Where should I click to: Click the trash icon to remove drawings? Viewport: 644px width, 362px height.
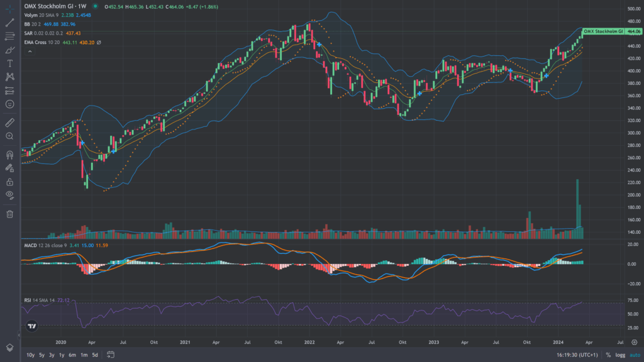pos(9,214)
